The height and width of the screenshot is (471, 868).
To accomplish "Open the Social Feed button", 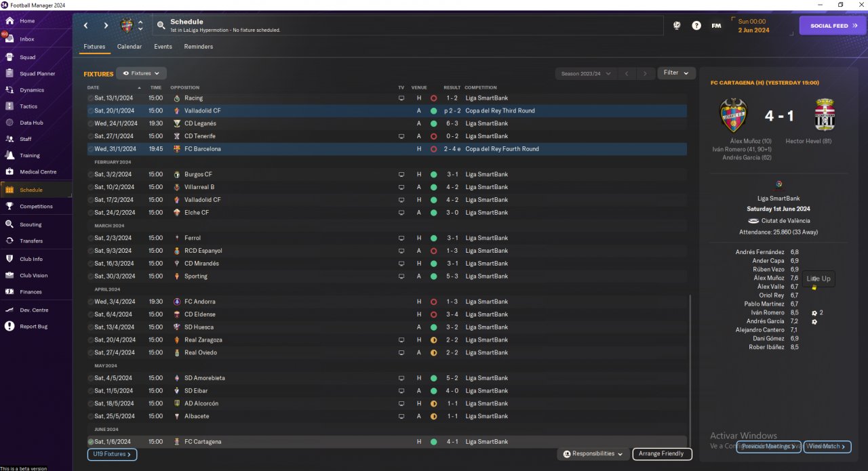I will [x=833, y=26].
